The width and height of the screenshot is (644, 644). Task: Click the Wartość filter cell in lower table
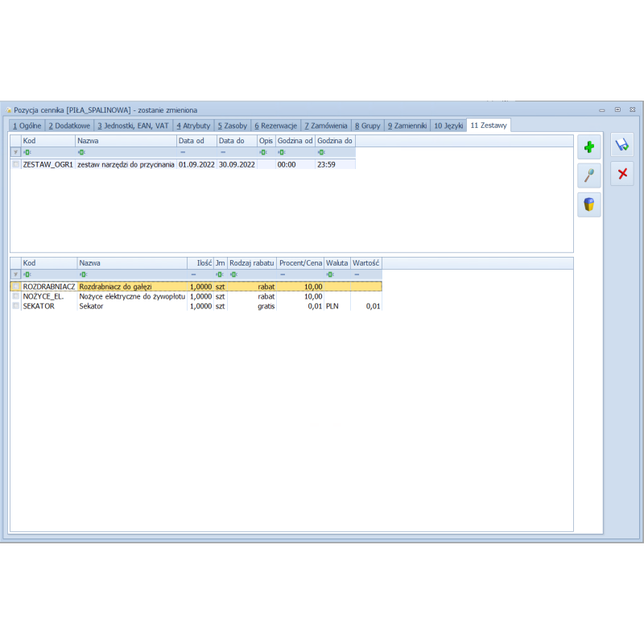(366, 275)
